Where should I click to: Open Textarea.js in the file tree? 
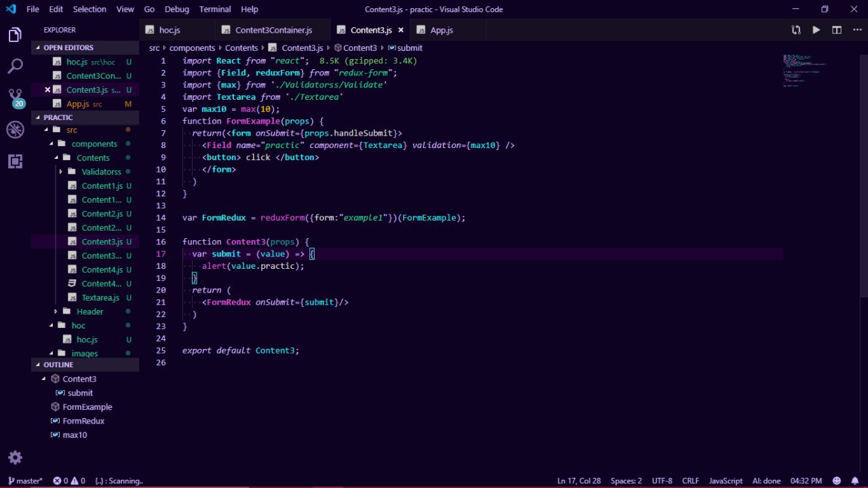coord(100,298)
